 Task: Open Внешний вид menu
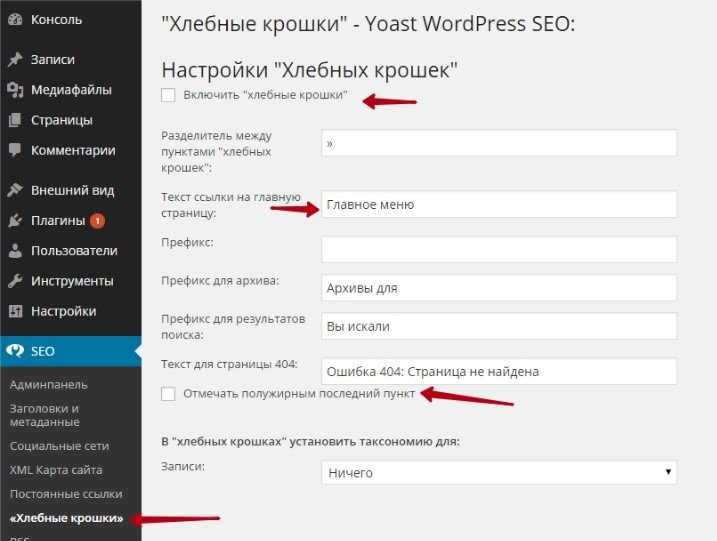coord(71,190)
